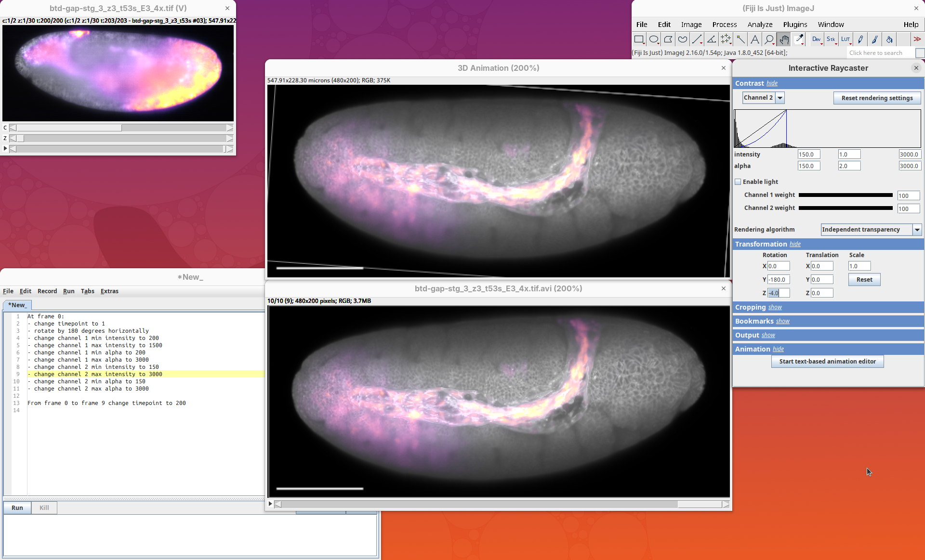This screenshot has width=925, height=560.
Task: Select the Rectangle selection tool
Action: click(x=639, y=39)
